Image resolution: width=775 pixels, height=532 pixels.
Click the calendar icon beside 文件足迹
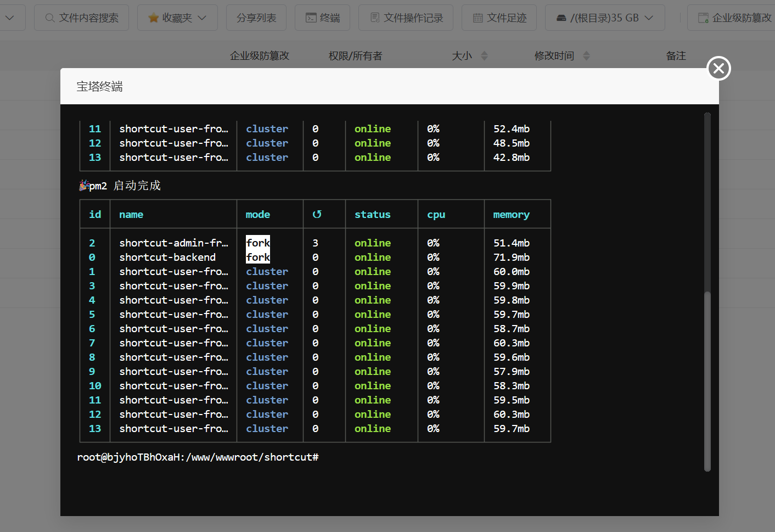coord(478,18)
